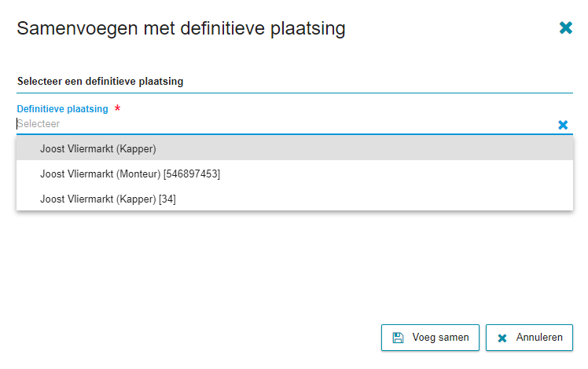
Task: Cancel using the Annuleren button
Action: [x=529, y=338]
